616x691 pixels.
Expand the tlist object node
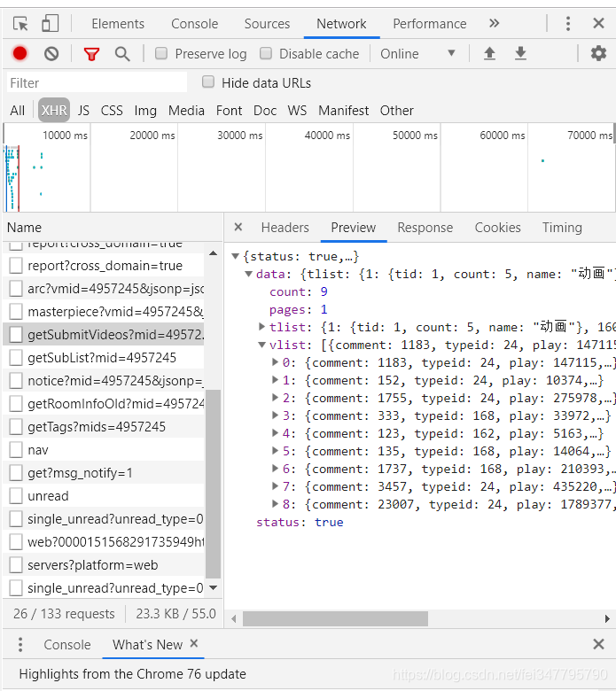click(262, 327)
